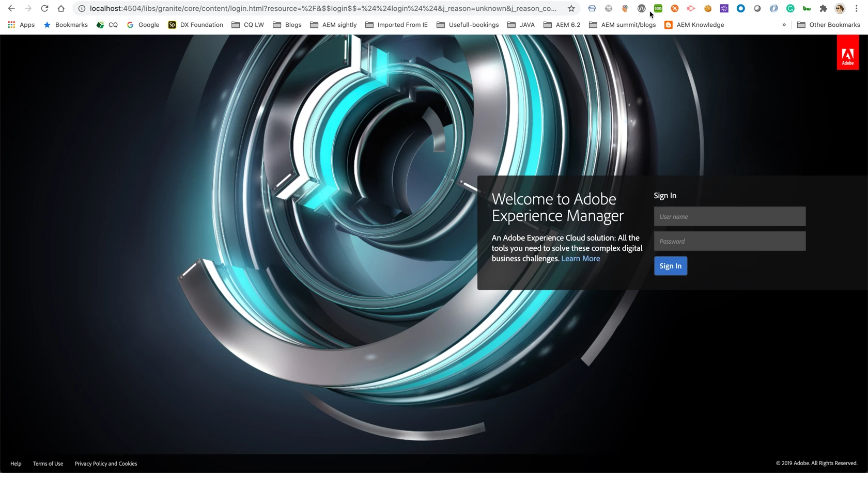The height and width of the screenshot is (477, 868).
Task: Click the '© 2019 Adobe. All Rights Reserved.' text
Action: [817, 463]
